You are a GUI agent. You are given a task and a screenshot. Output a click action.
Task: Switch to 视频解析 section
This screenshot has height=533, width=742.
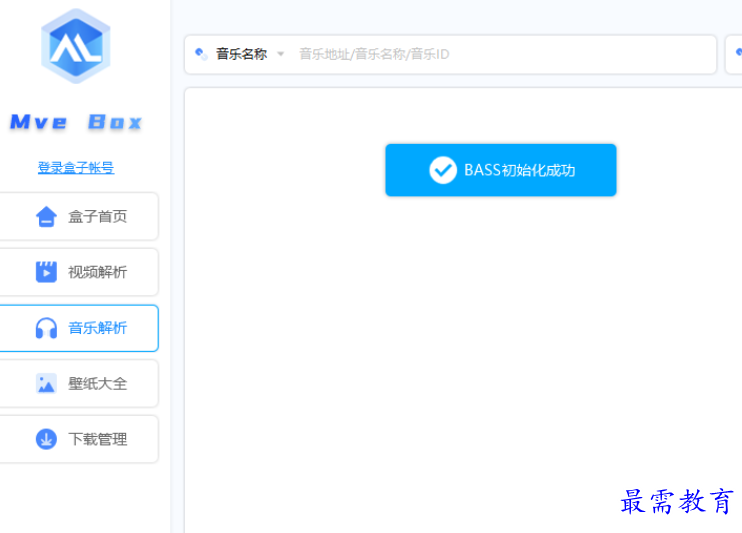(x=79, y=272)
